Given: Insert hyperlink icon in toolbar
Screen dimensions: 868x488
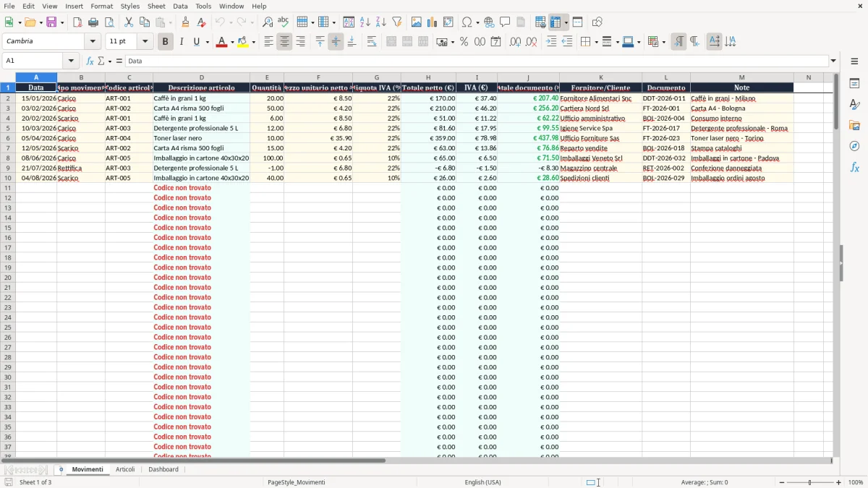Looking at the screenshot, I should pyautogui.click(x=490, y=22).
